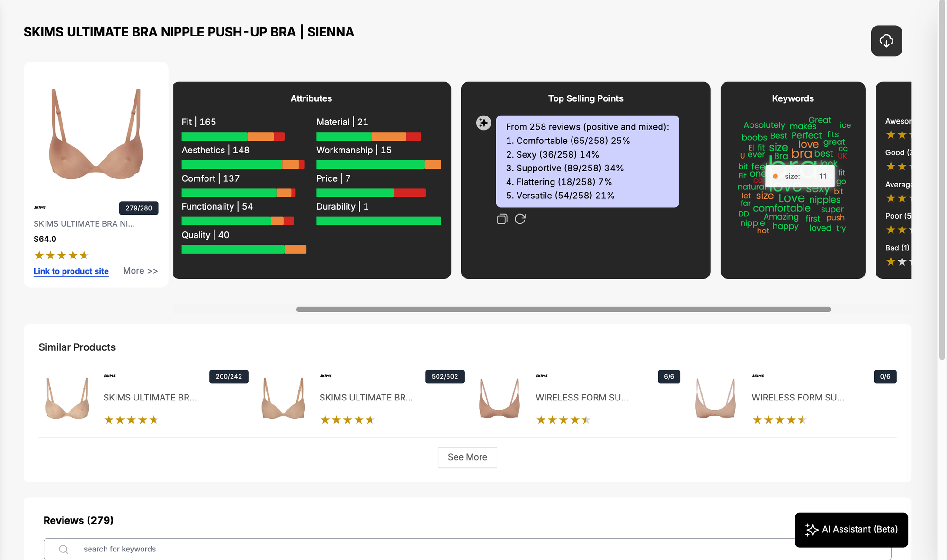The height and width of the screenshot is (560, 947).
Task: Click the Poor rating row in ratings panel
Action: click(x=898, y=223)
